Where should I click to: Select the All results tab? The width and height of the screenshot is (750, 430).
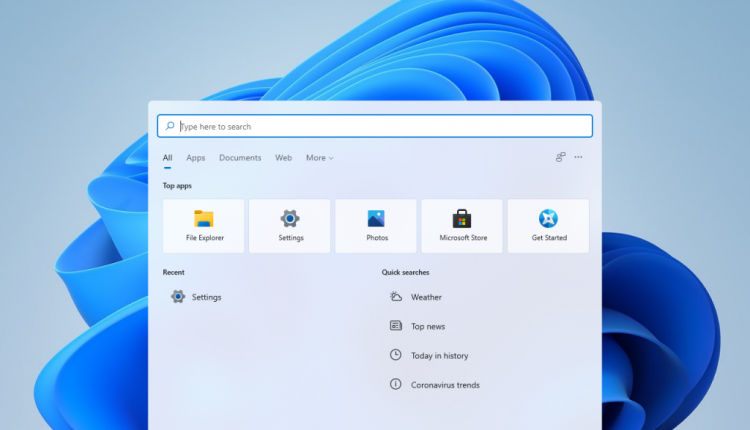click(x=167, y=158)
